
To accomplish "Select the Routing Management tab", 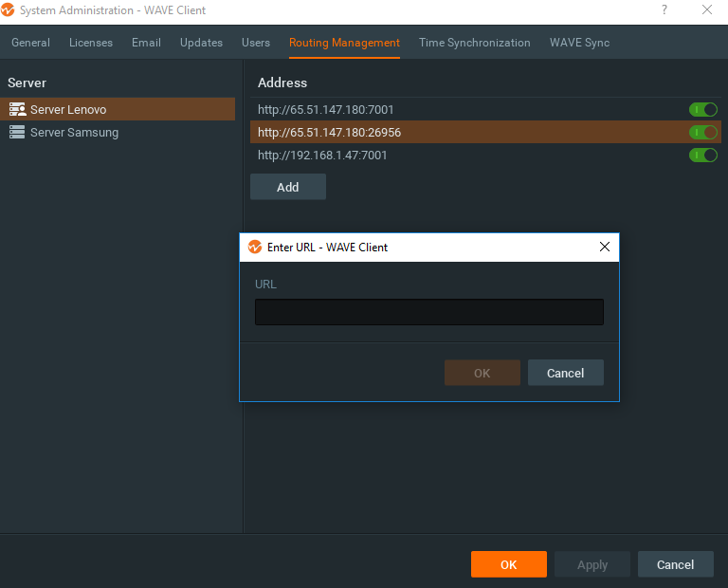I will (344, 43).
